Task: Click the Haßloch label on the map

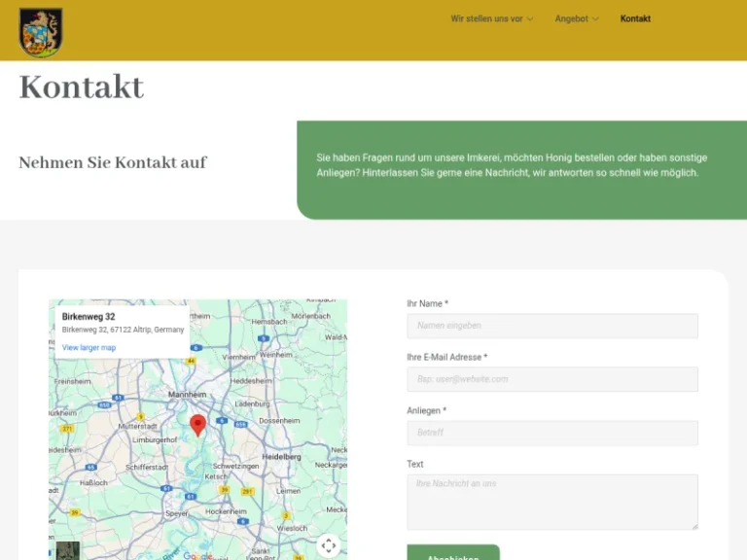Action: pos(93,483)
